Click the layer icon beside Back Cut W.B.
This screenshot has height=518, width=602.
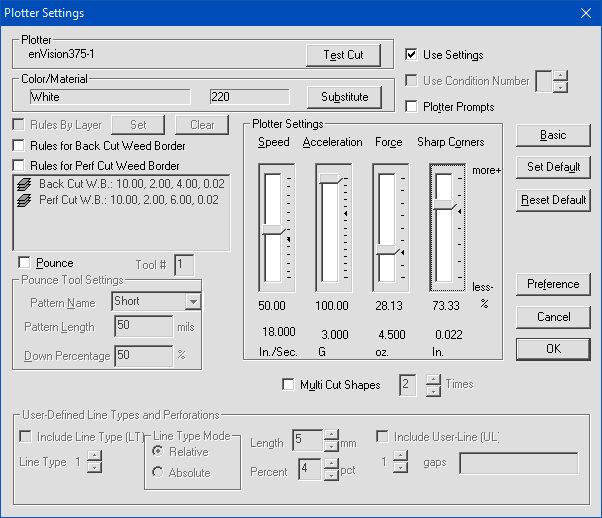(x=24, y=184)
